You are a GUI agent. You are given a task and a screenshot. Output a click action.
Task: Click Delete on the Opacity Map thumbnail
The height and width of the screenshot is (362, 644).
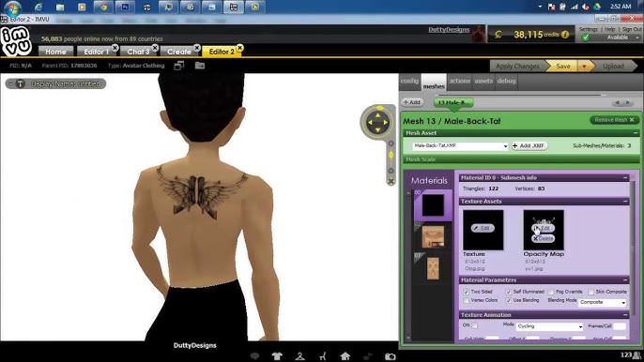(543, 238)
